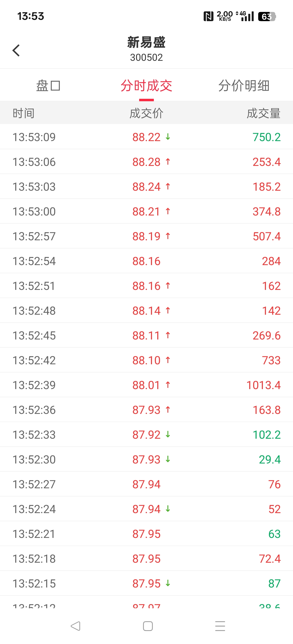Select the 13:52:27 row priced 87.94
The height and width of the screenshot is (644, 293).
pos(146,484)
